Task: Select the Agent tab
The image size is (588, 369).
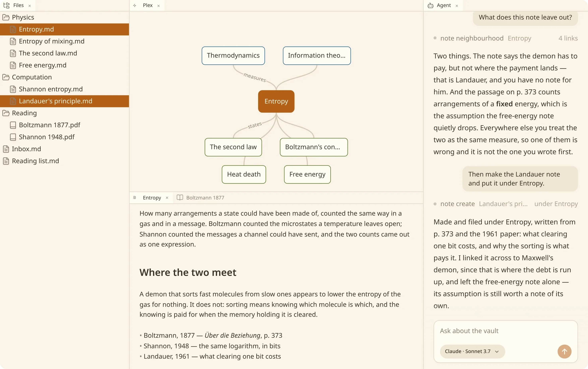Action: pos(443,5)
